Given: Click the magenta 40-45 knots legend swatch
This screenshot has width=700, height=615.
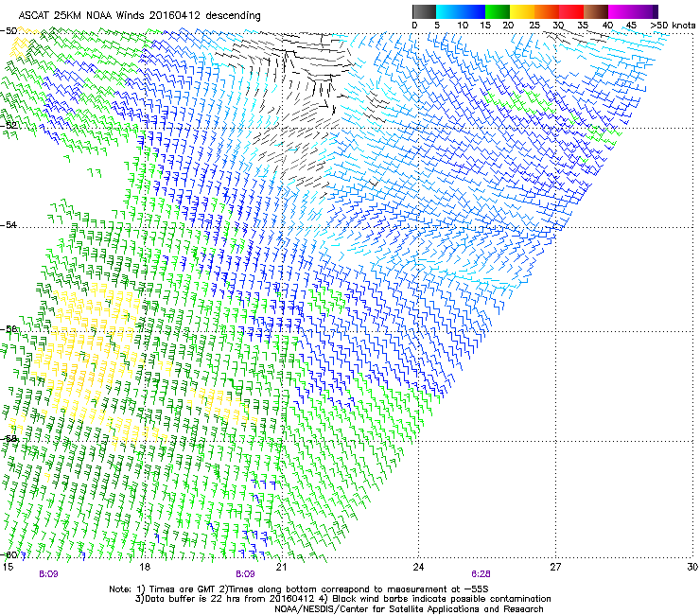Looking at the screenshot, I should 621,11.
